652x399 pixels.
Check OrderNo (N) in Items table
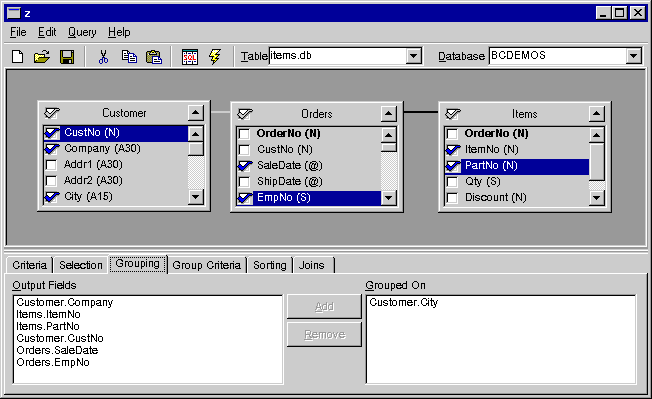click(x=452, y=134)
